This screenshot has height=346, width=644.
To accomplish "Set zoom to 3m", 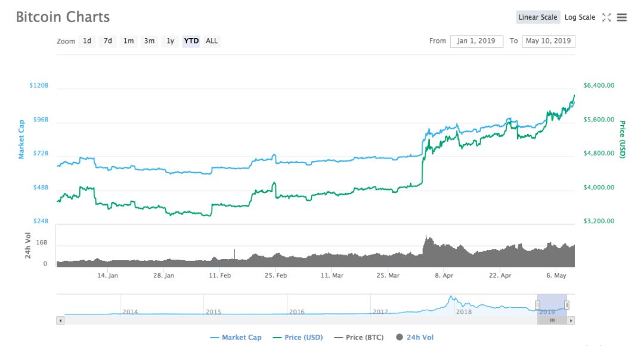I will pos(149,41).
